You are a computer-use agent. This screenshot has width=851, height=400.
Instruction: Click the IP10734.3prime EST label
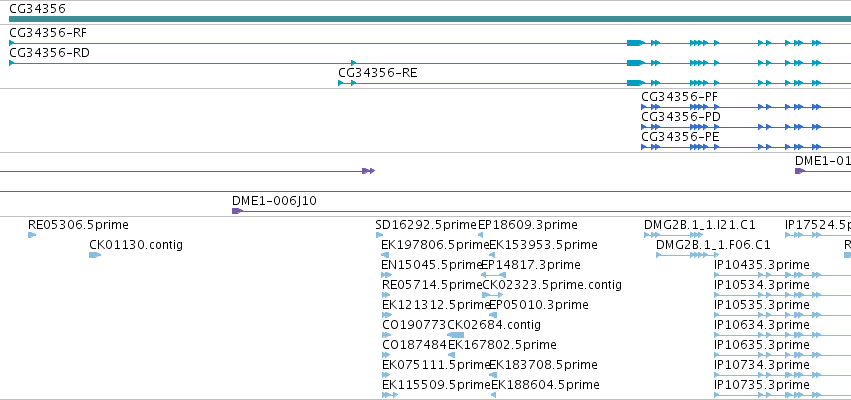click(x=761, y=366)
